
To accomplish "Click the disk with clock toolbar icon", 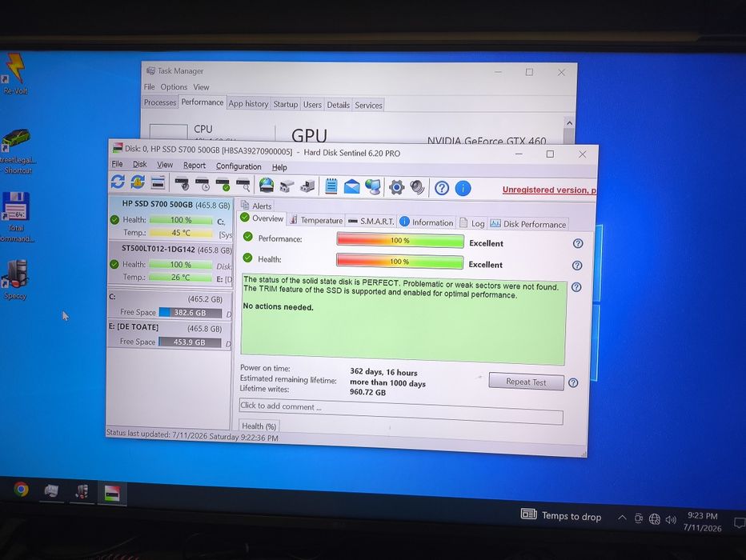I will (x=203, y=184).
